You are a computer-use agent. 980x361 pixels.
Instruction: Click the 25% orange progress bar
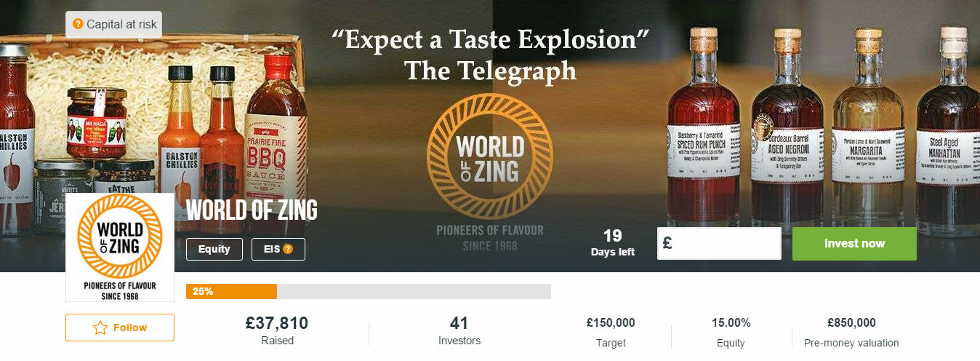point(231,291)
